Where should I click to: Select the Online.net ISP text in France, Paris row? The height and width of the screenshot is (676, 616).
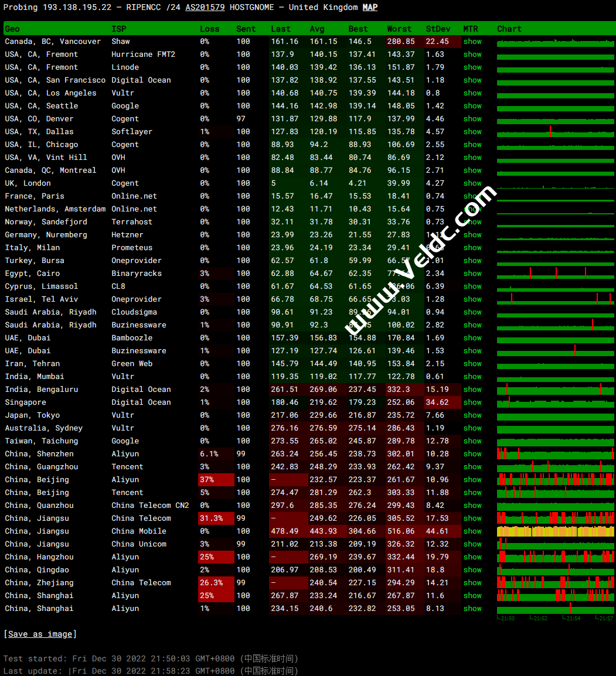[x=134, y=196]
